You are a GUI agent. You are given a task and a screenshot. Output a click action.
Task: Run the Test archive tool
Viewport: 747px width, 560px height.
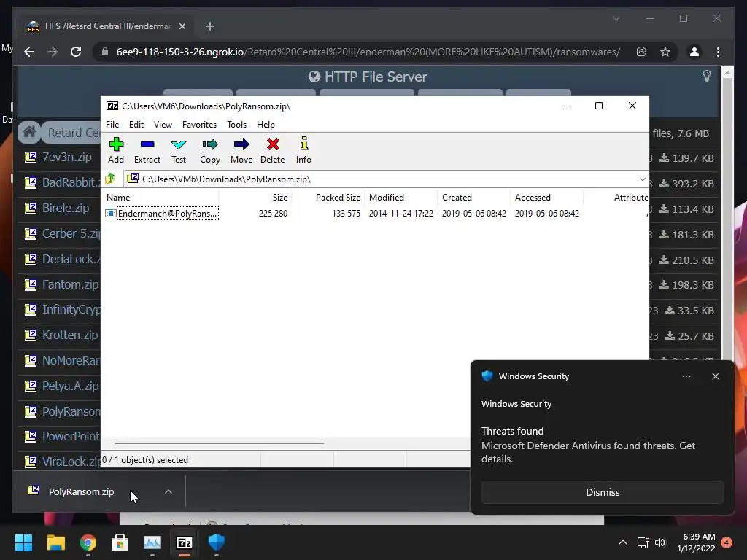[179, 150]
